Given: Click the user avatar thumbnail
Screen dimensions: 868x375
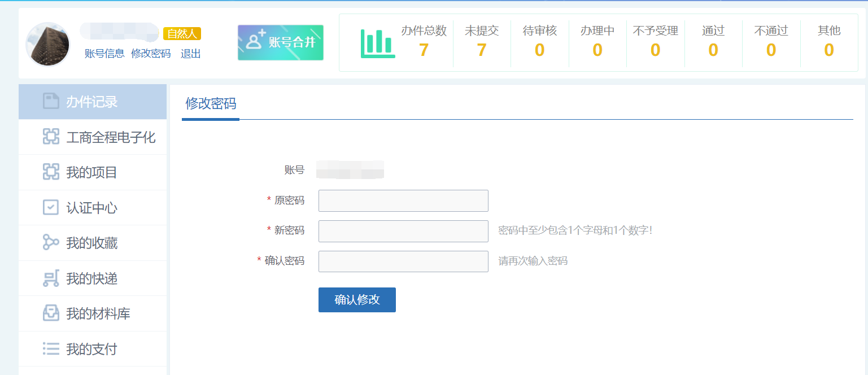Looking at the screenshot, I should point(48,45).
